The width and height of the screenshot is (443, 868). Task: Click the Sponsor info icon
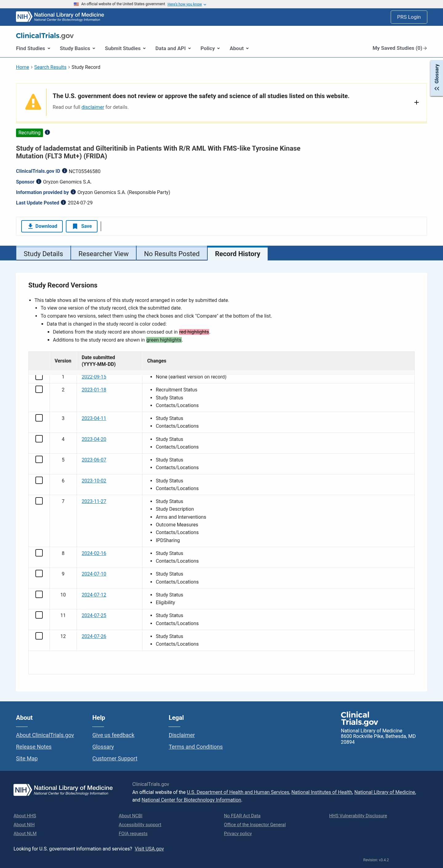point(39,182)
